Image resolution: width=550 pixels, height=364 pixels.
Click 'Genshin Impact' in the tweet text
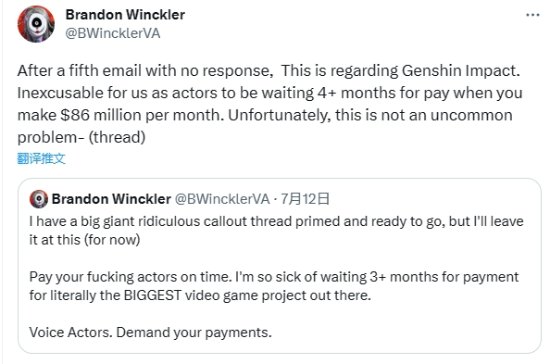pyautogui.click(x=461, y=71)
